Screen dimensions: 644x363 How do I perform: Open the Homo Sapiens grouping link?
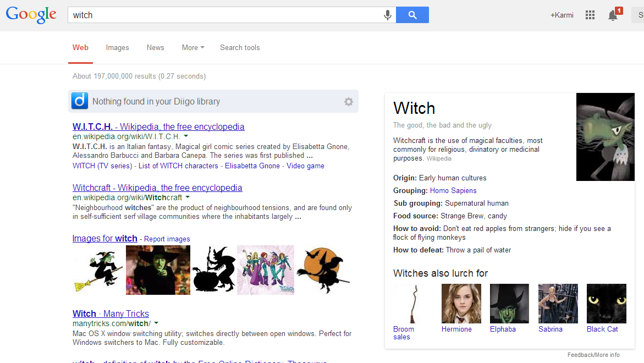click(453, 190)
